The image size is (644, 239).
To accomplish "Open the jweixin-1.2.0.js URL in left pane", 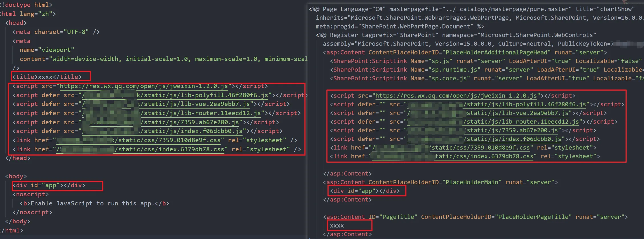I will (x=144, y=86).
